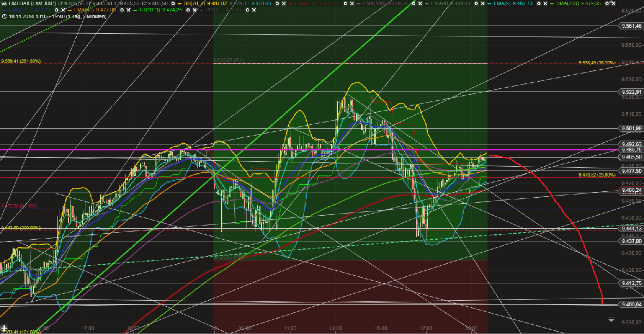This screenshot has height=334, width=644.
Task: Click the scroll-down arrow icon near price axis
Action: pyautogui.click(x=611, y=320)
